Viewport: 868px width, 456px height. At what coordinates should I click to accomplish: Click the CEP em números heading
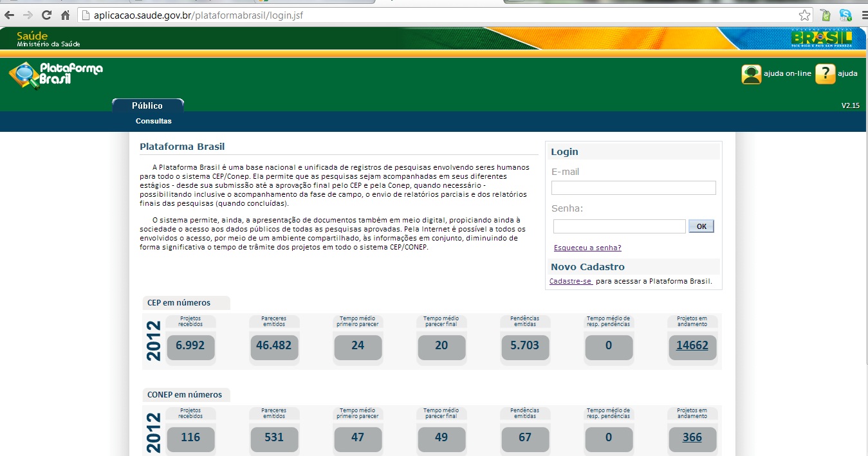pyautogui.click(x=179, y=302)
